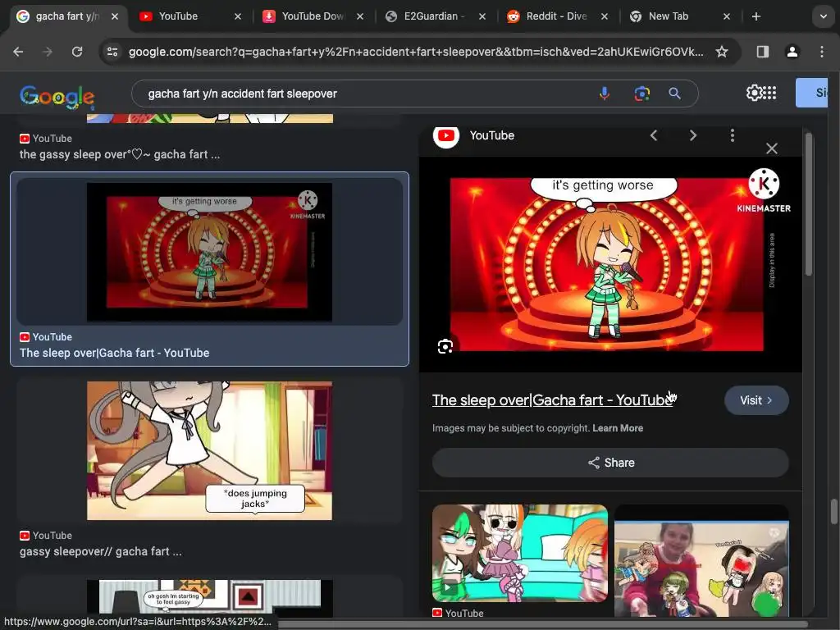This screenshot has width=840, height=630.
Task: Show previous image in preview panel
Action: coord(654,135)
